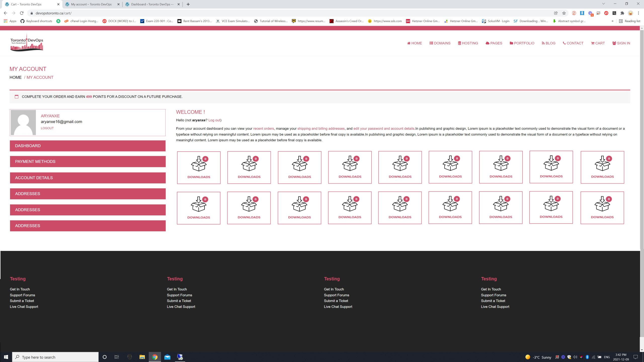Viewport: 644px width, 362px height.
Task: Click the page vertical scrollbar
Action: [x=642, y=176]
